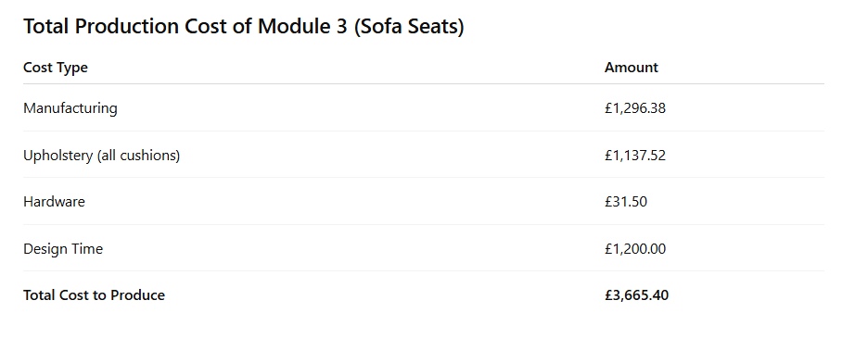868x338 pixels.
Task: Click the £1,200.00 design time amount
Action: [x=635, y=249]
